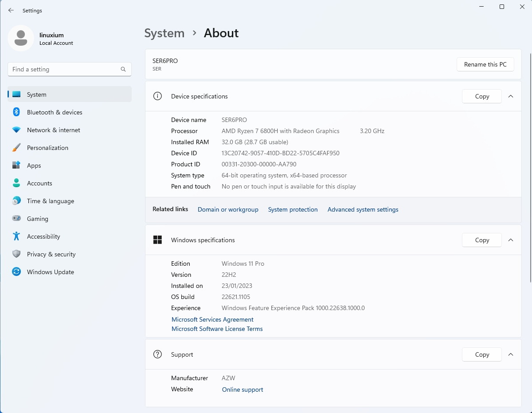This screenshot has width=532, height=413.
Task: Click the Network Wi-Fi icon
Action: click(x=16, y=130)
